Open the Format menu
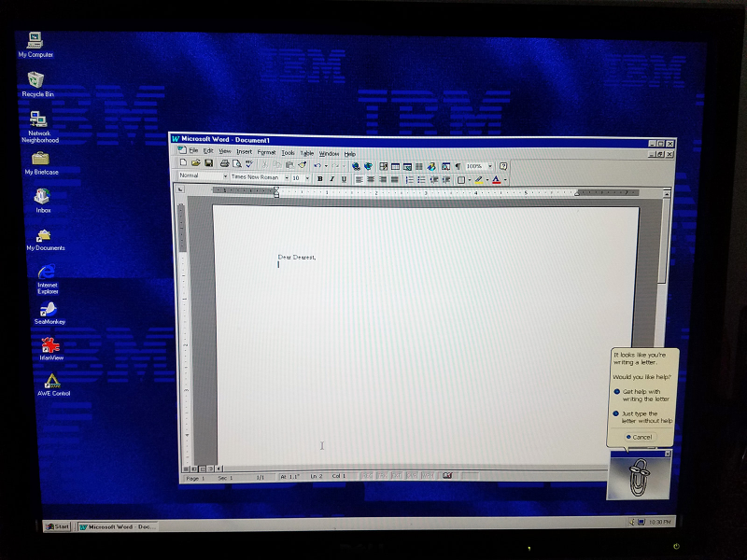The height and width of the screenshot is (560, 747). pyautogui.click(x=267, y=152)
